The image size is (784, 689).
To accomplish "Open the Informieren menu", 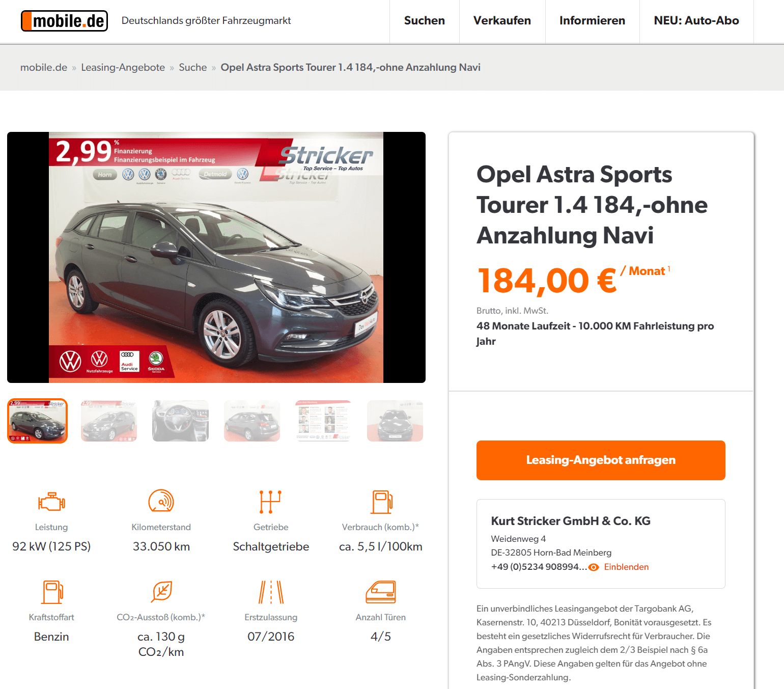I will pyautogui.click(x=592, y=21).
